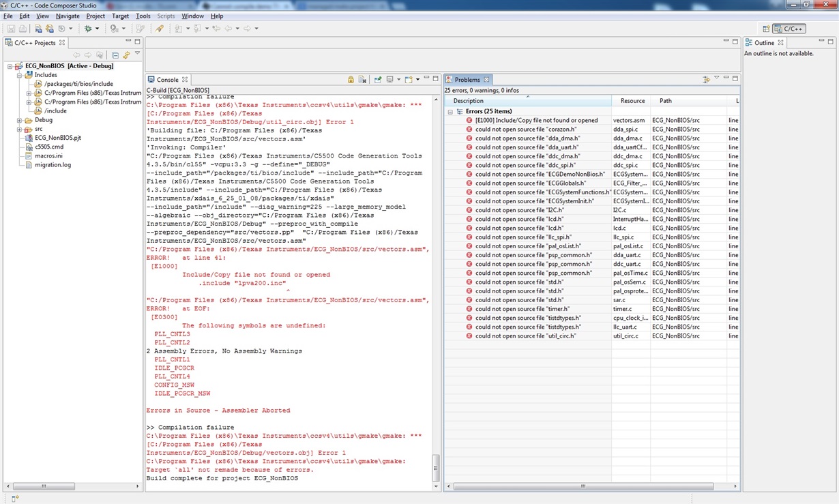Image resolution: width=839 pixels, height=504 pixels.
Task: Open Open Console dropdown arrow
Action: 417,80
